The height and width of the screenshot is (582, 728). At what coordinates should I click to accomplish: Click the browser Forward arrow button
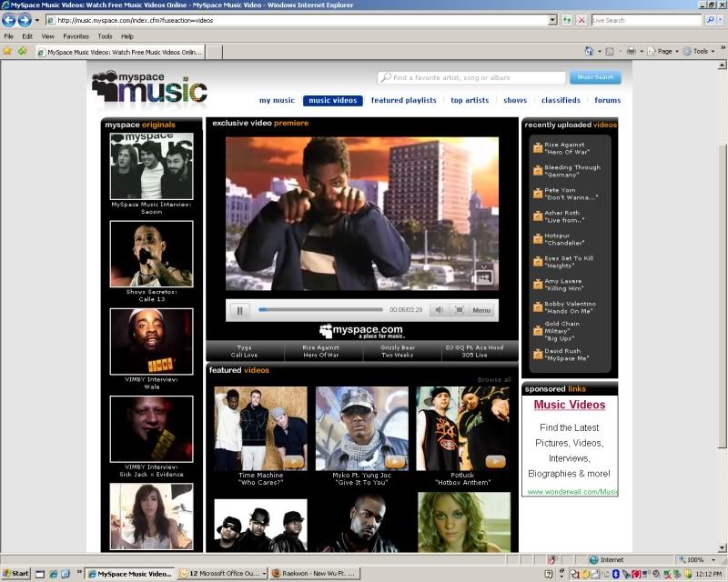[x=25, y=20]
